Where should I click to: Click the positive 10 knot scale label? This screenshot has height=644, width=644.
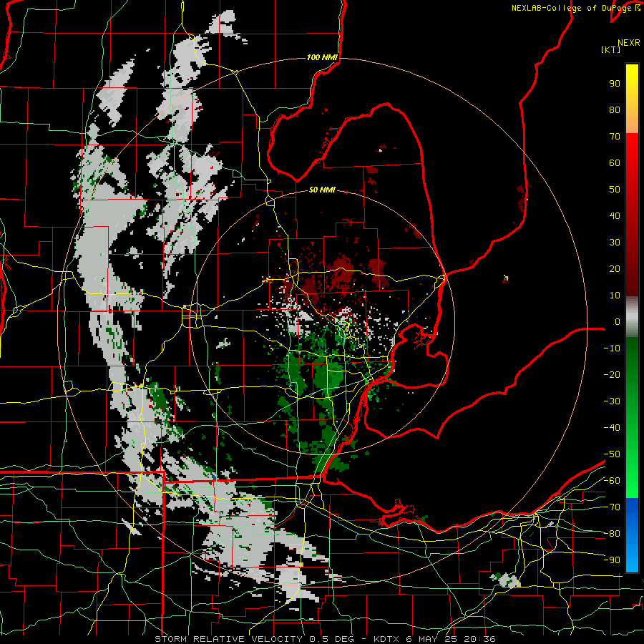pos(615,296)
